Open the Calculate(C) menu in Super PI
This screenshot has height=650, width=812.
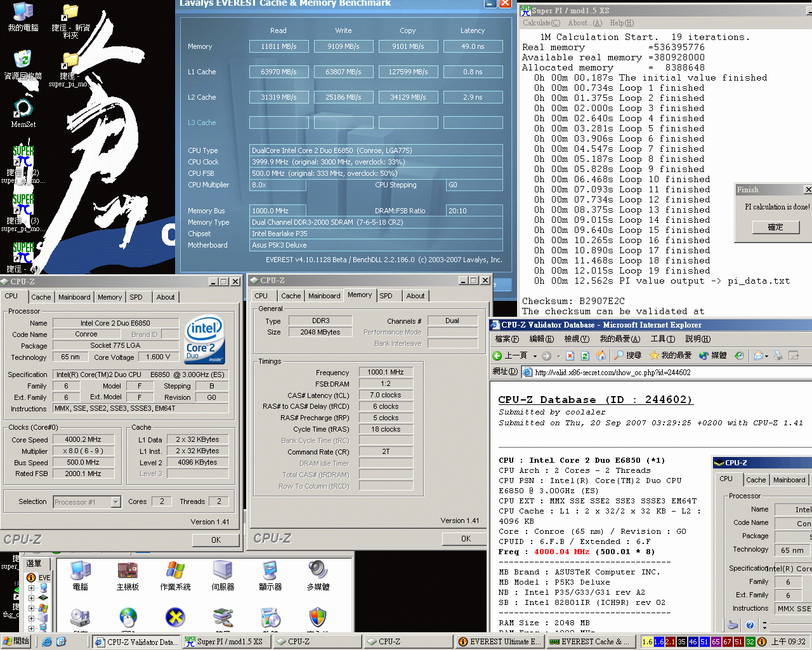[541, 23]
